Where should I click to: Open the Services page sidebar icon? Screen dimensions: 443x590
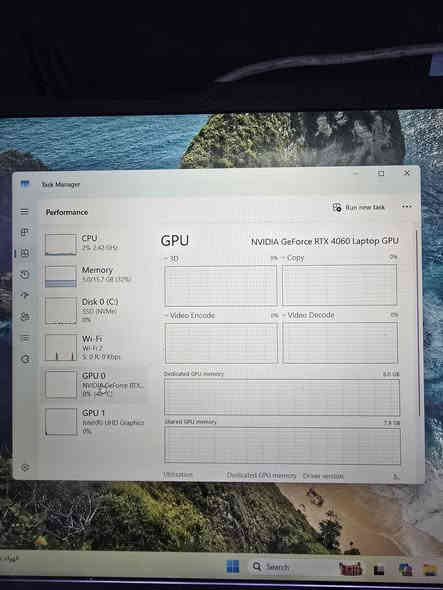coord(25,359)
